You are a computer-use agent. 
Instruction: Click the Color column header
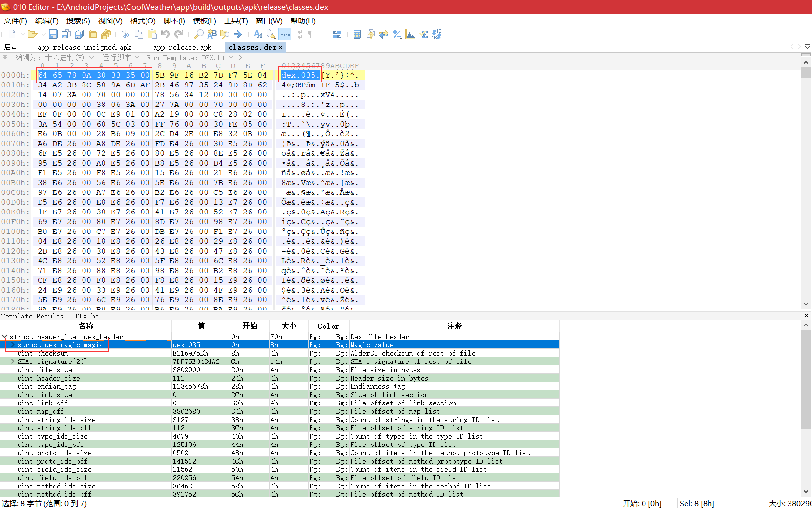(x=328, y=326)
